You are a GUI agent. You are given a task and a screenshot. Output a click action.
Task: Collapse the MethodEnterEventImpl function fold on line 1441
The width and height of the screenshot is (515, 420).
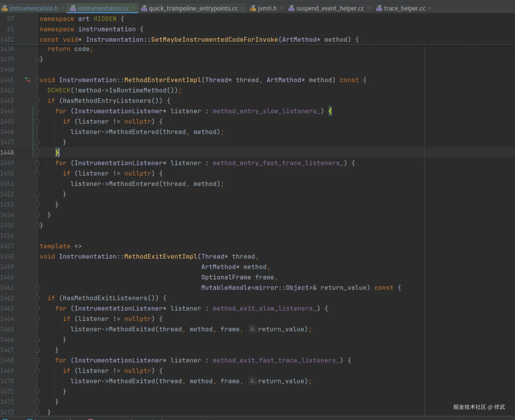(37, 80)
